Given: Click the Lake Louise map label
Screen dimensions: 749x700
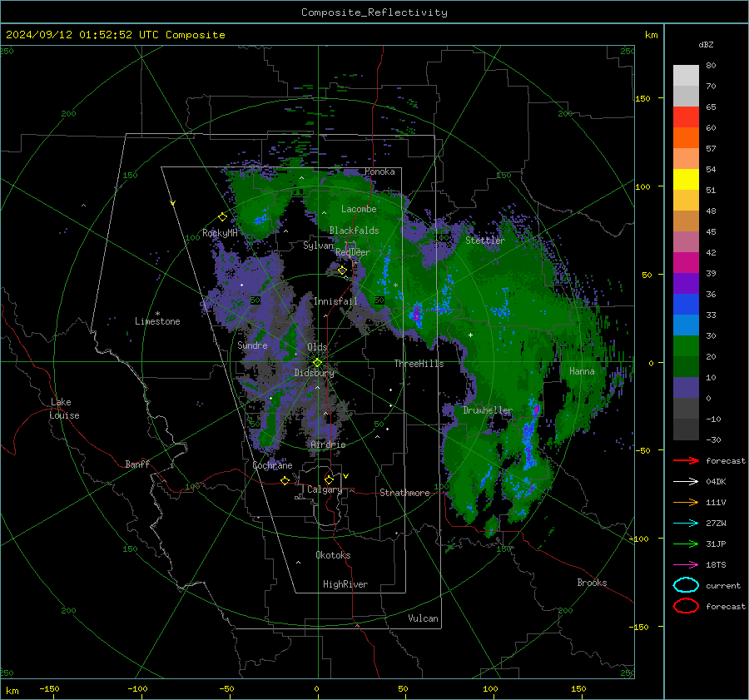Looking at the screenshot, I should click(x=64, y=409).
